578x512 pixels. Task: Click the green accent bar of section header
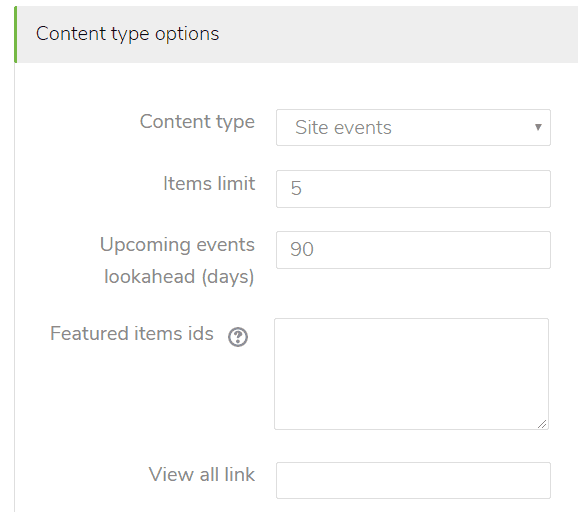(x=15, y=34)
